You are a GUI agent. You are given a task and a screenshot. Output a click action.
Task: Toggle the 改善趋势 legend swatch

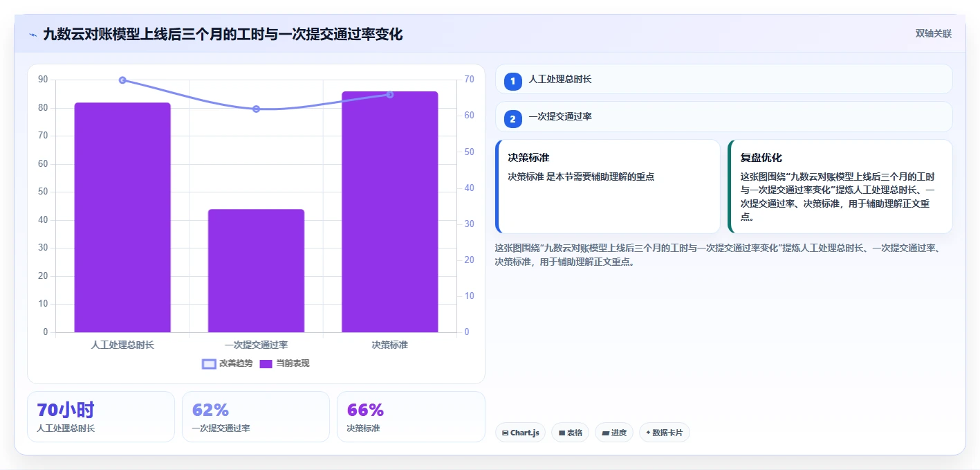tap(209, 363)
